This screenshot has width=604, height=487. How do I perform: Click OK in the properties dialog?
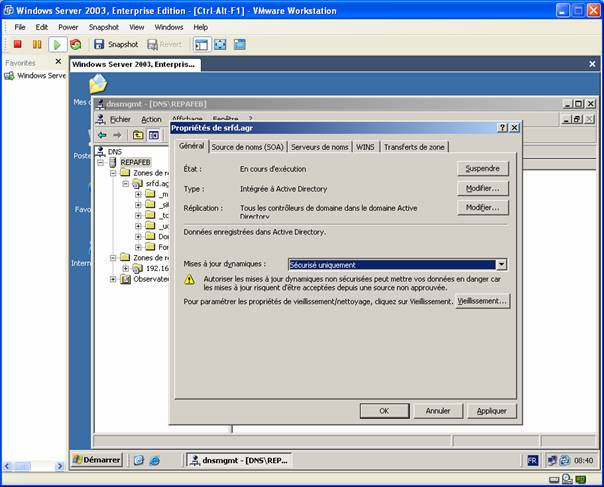click(384, 411)
